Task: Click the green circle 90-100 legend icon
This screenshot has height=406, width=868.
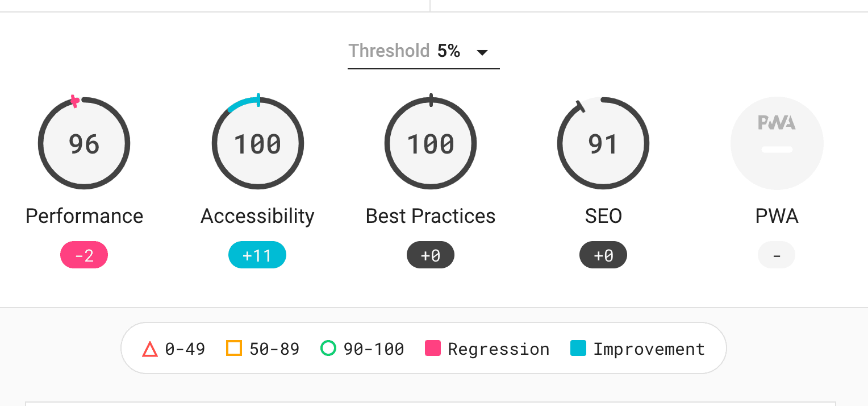Action: click(328, 347)
